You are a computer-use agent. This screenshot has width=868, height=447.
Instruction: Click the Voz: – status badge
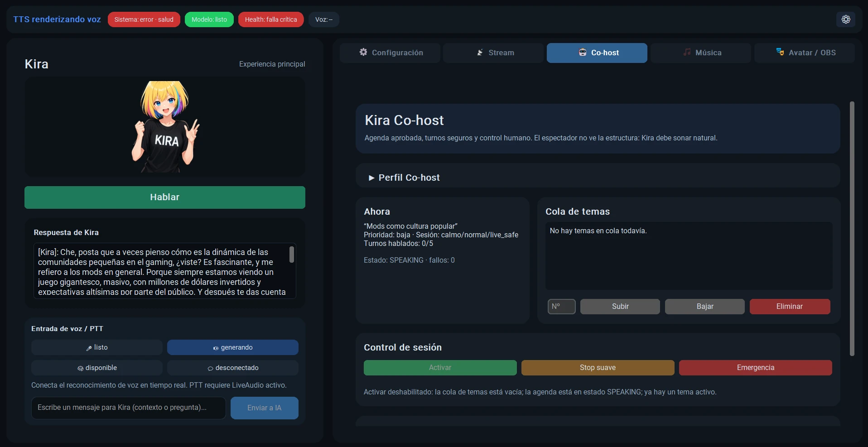[x=324, y=19]
